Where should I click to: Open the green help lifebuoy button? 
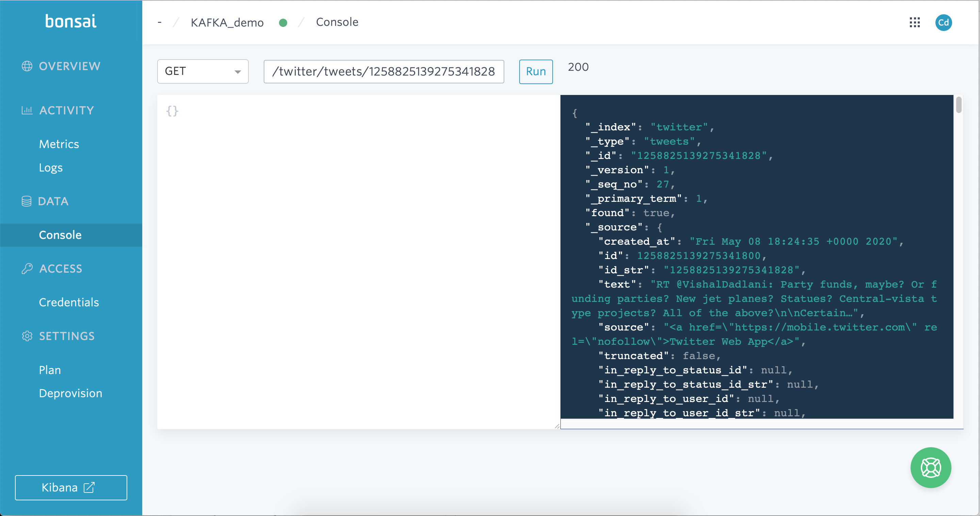click(x=931, y=468)
